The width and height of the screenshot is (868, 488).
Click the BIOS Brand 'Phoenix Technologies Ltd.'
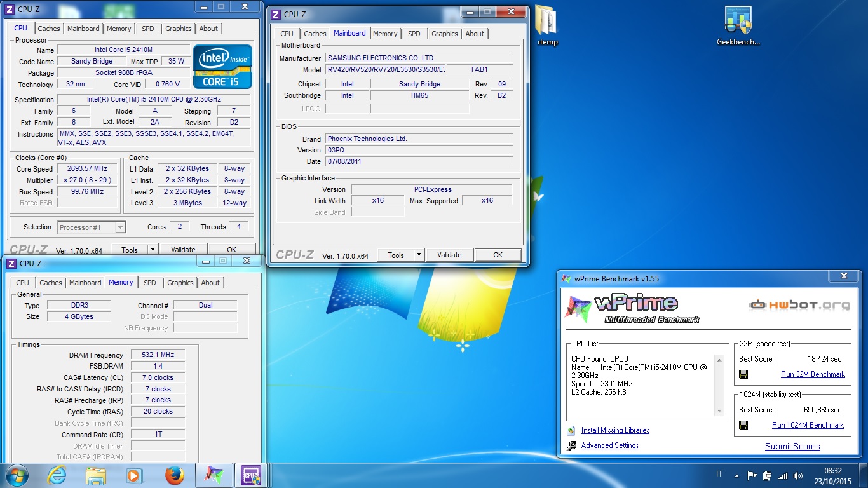tap(419, 139)
